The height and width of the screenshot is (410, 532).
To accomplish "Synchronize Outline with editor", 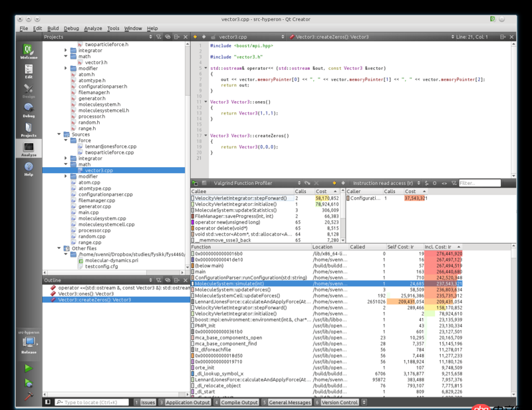I will (168, 280).
